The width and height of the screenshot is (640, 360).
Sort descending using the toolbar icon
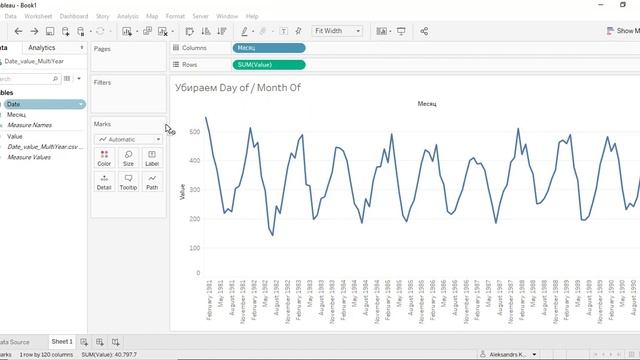point(222,31)
